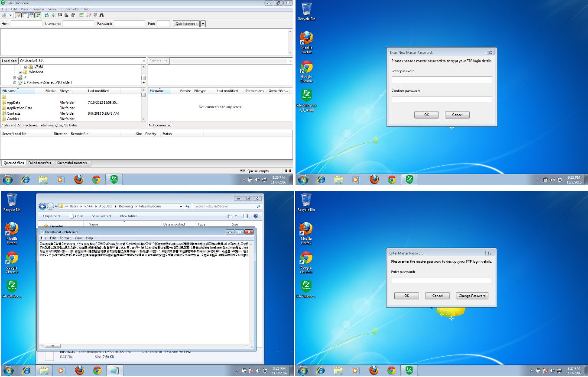Open Organize dropdown in Explorer window

(52, 216)
